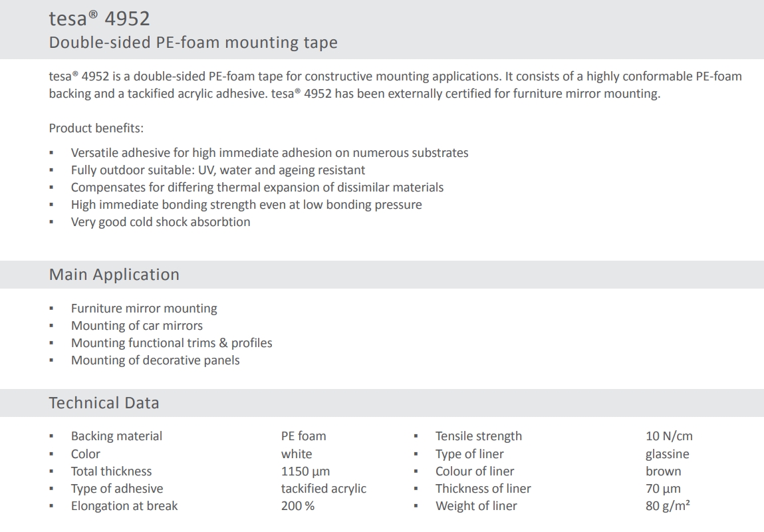Click the "Technical Data" section header
Image resolution: width=764 pixels, height=532 pixels.
(104, 403)
